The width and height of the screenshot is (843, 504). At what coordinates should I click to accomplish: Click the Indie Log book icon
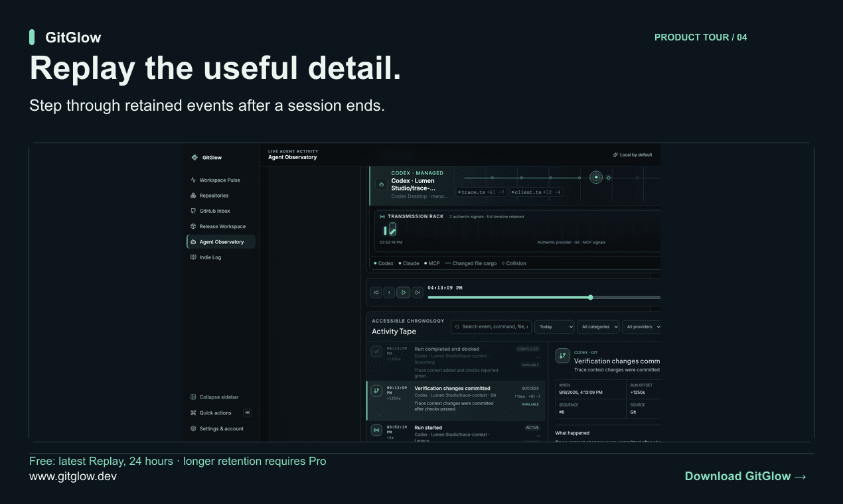tap(193, 257)
